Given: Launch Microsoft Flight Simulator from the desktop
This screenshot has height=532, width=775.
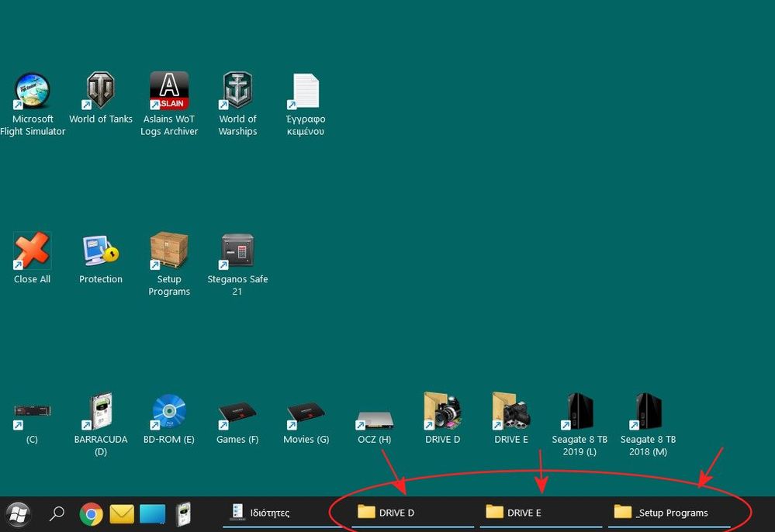Looking at the screenshot, I should 33,89.
